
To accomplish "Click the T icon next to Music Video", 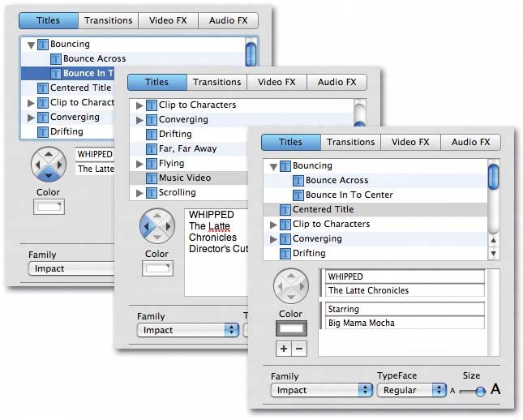I will 152,178.
